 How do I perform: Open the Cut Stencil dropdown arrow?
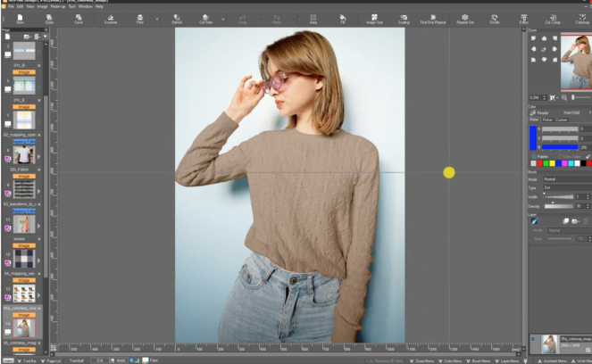(x=223, y=20)
